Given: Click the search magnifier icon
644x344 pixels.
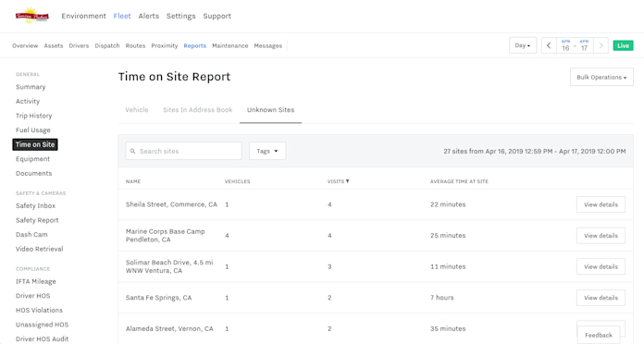Looking at the screenshot, I should coord(132,151).
